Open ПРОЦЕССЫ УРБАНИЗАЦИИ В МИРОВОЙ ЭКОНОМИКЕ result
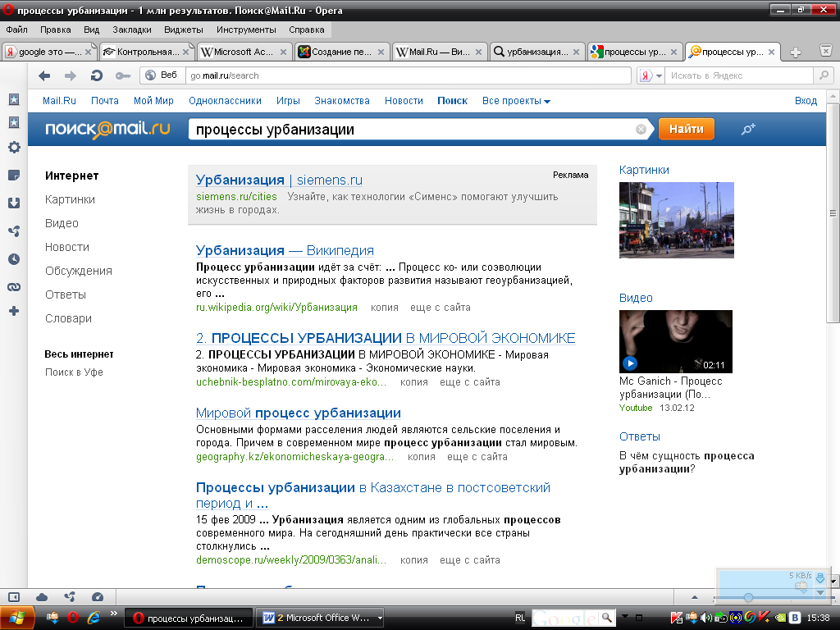The image size is (840, 630). [x=386, y=338]
